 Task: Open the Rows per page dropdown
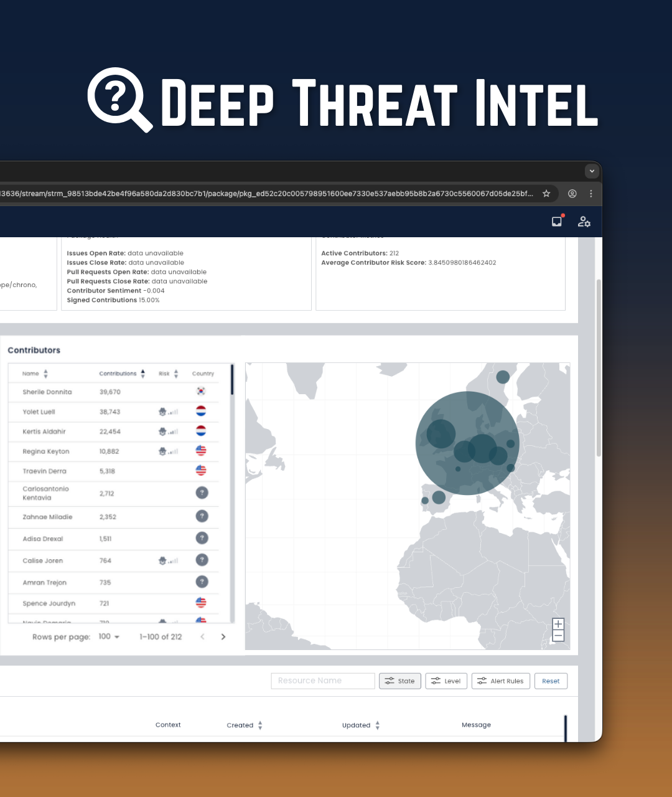pyautogui.click(x=109, y=636)
